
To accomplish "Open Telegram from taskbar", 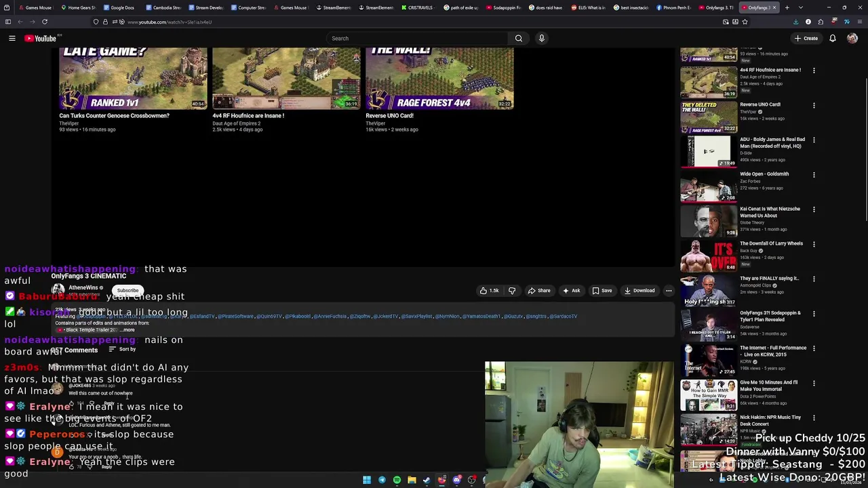I will [x=382, y=481].
